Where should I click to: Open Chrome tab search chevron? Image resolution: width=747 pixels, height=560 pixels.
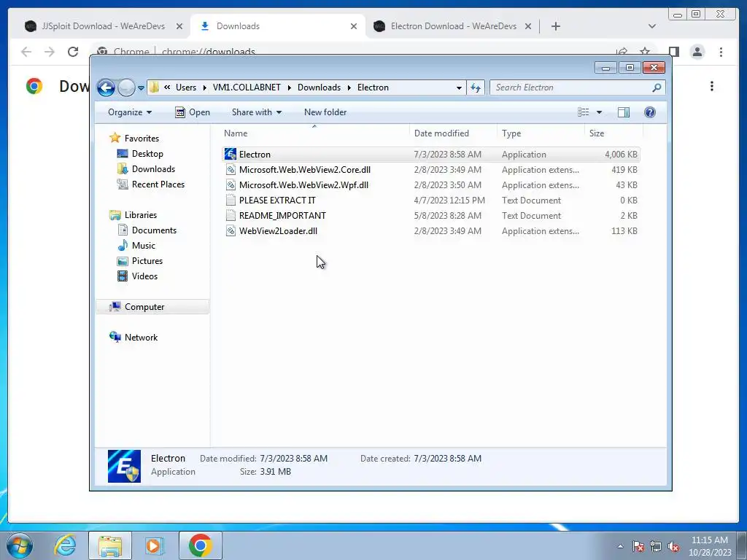651,27
